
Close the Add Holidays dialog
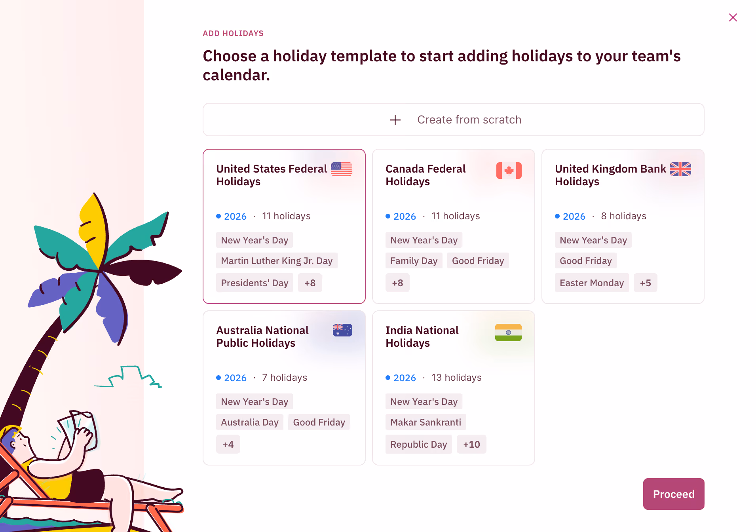click(x=733, y=17)
